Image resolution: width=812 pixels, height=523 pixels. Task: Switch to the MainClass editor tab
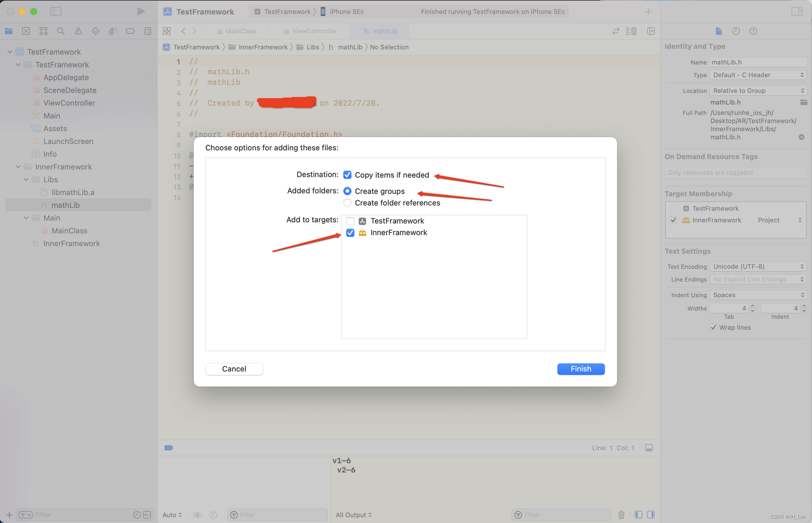[236, 31]
